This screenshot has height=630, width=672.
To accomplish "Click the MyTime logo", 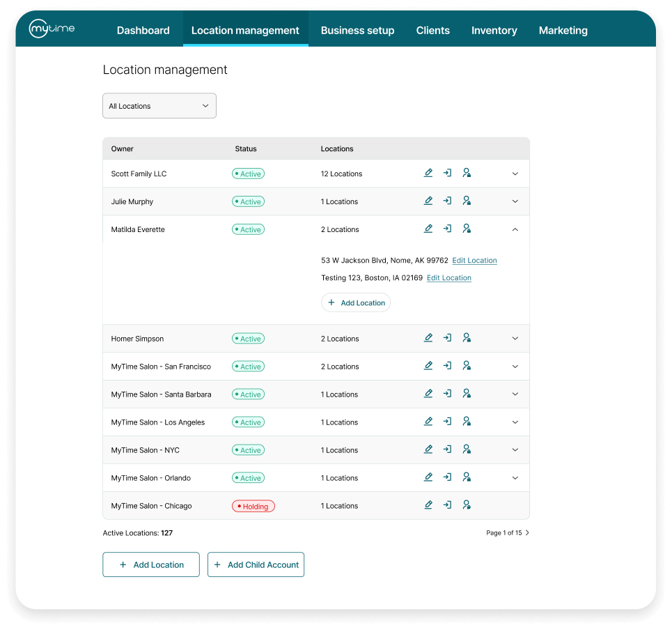I will click(x=52, y=29).
